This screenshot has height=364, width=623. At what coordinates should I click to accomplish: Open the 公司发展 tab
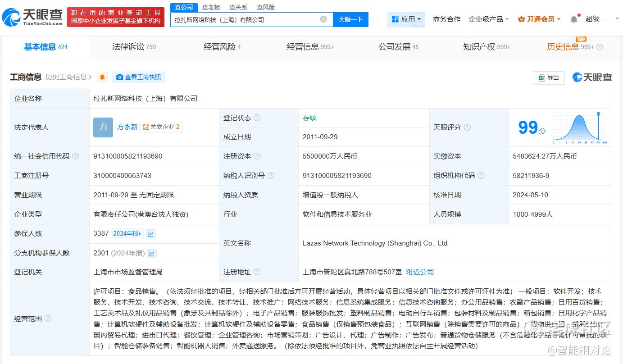tap(398, 47)
